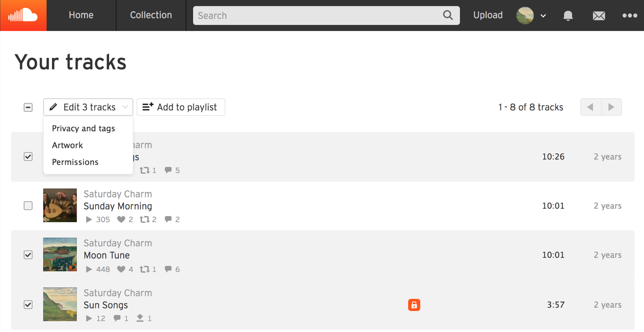Open the Sunday Morning track
Image resolution: width=644 pixels, height=332 pixels.
[x=118, y=206]
